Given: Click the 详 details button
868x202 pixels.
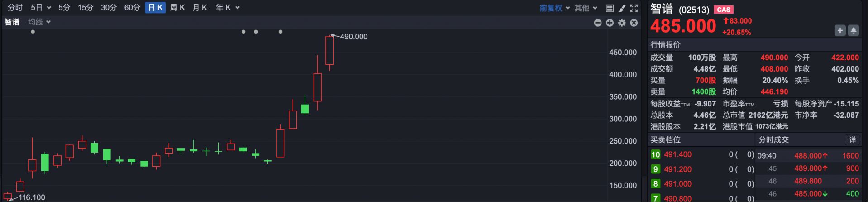Looking at the screenshot, I should [x=852, y=140].
